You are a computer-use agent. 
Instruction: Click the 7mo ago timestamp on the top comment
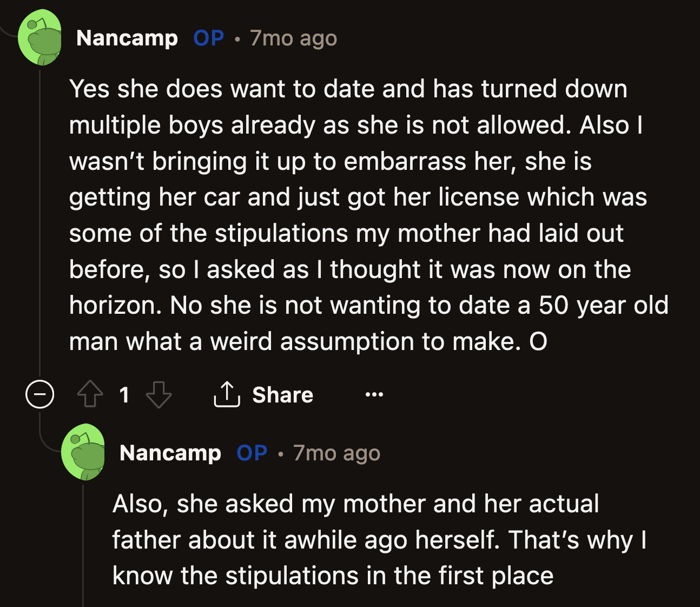[x=293, y=38]
